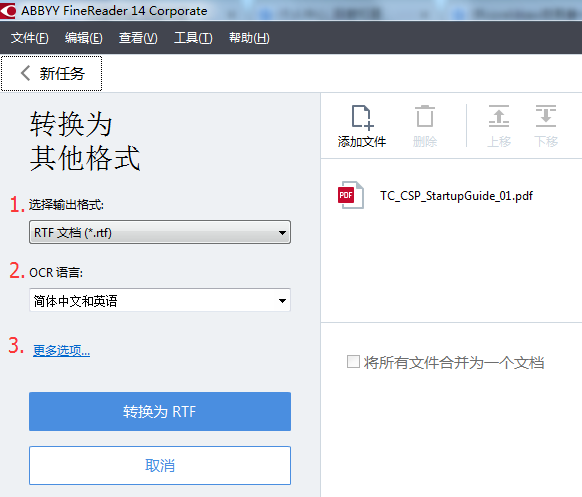Screen dimensions: 582x497
Task: Open the 简体中文和英语 OCR language dropdown
Action: point(160,300)
